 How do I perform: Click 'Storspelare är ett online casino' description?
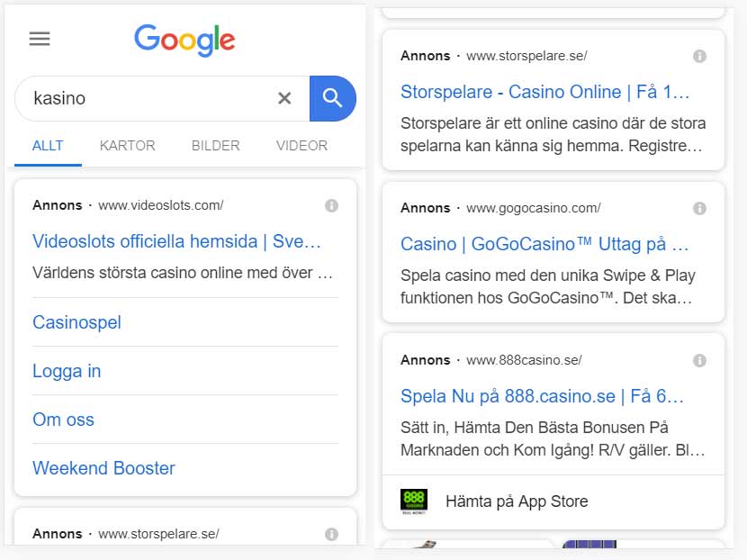pyautogui.click(x=553, y=134)
